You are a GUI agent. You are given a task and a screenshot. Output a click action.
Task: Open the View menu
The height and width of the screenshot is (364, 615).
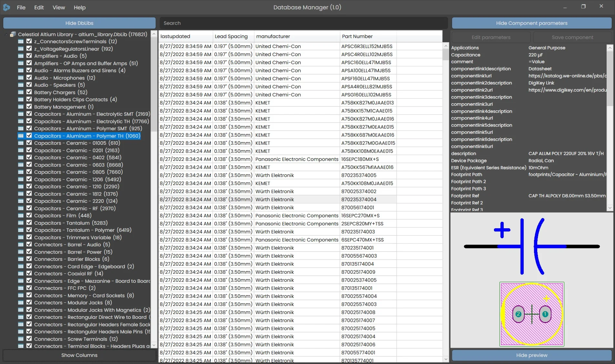pyautogui.click(x=59, y=7)
